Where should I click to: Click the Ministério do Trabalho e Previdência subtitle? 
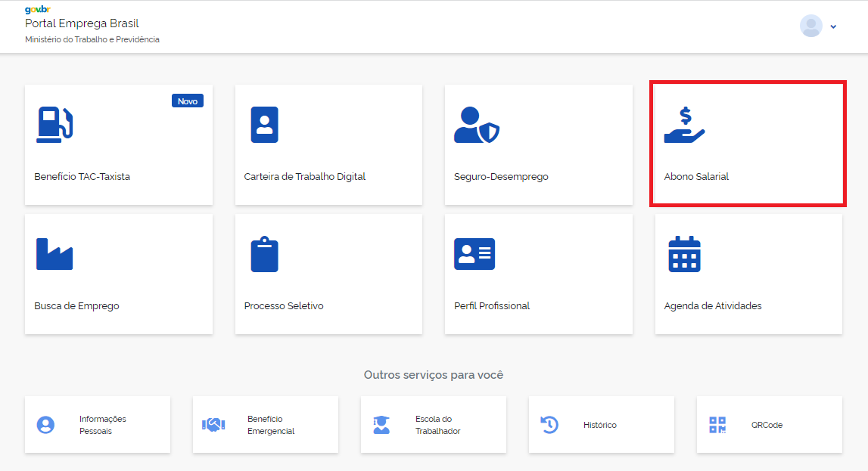(92, 40)
